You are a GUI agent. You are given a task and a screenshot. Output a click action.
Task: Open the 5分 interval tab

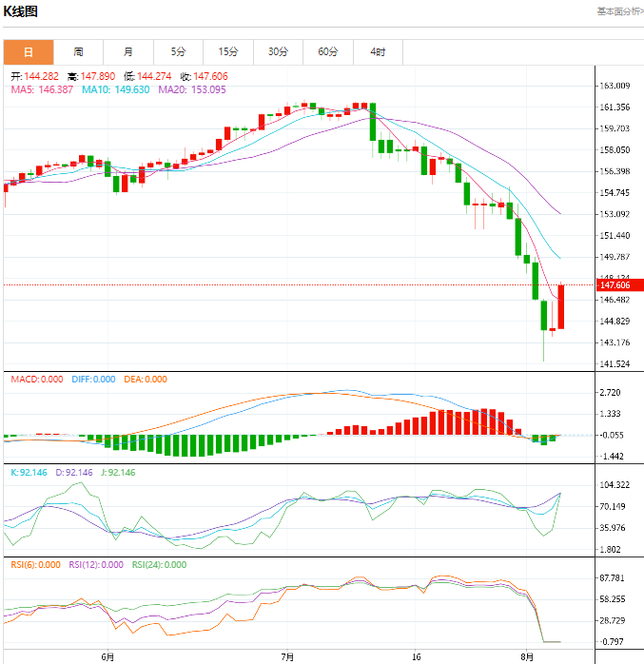click(x=178, y=52)
